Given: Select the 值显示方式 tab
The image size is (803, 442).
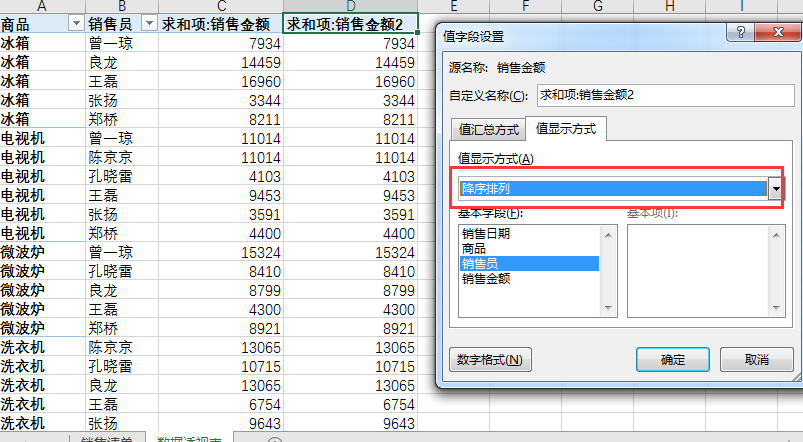Looking at the screenshot, I should (x=566, y=129).
